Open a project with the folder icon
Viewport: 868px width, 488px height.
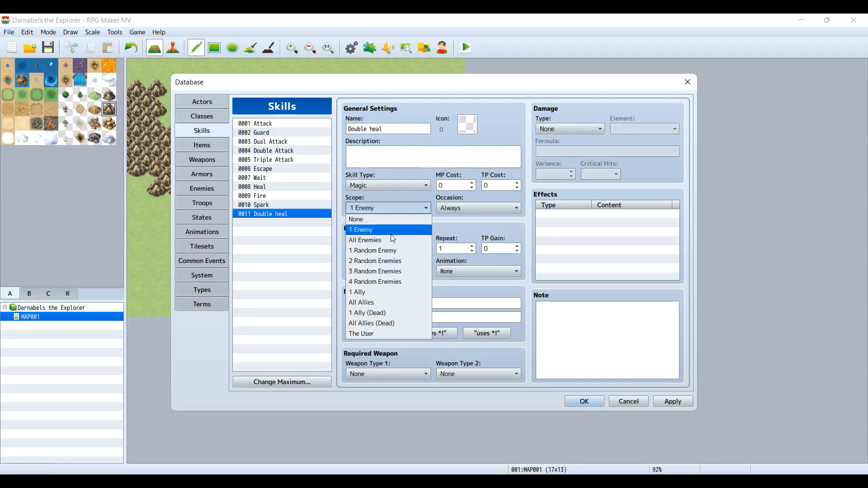click(x=30, y=47)
